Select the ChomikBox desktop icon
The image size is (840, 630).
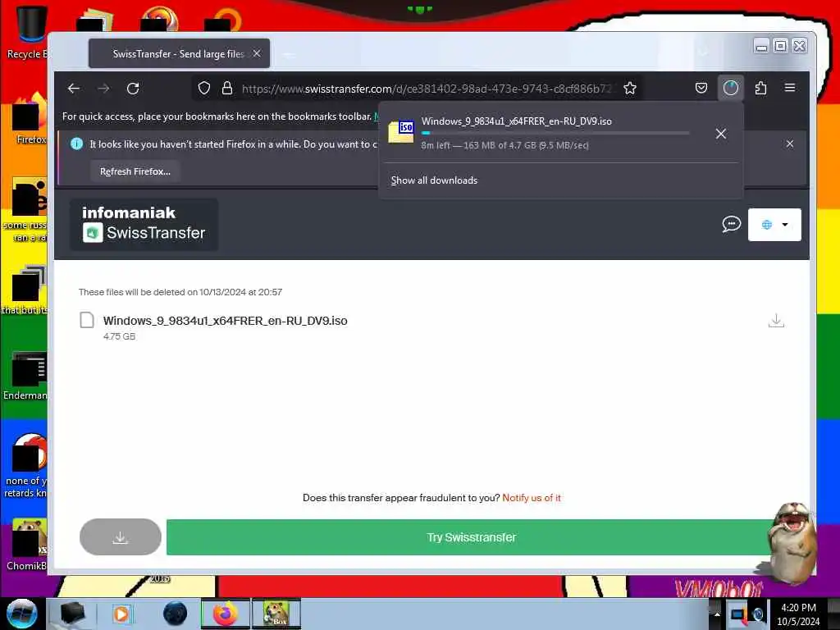pos(27,544)
